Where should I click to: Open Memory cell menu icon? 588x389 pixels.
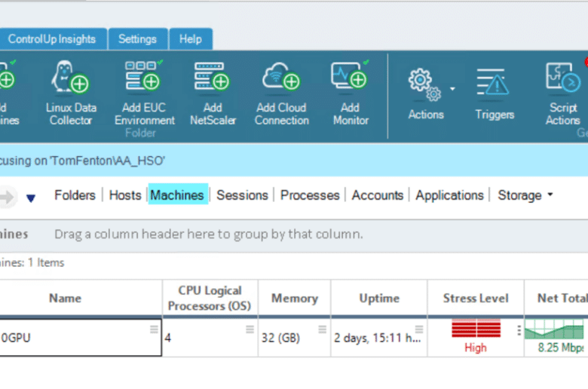322,329
